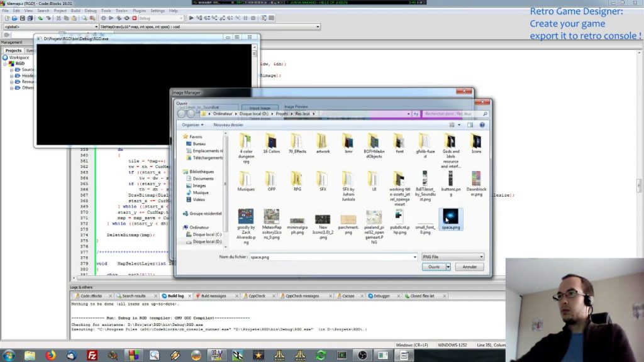Select the 16 Colors folder
Image resolution: width=644 pixels, height=362 pixels.
[272, 144]
